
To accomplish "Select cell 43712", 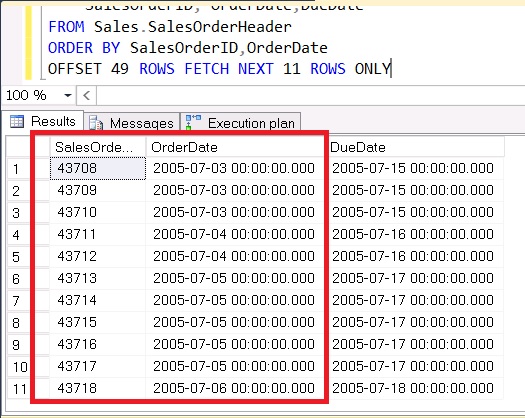I will coord(97,256).
